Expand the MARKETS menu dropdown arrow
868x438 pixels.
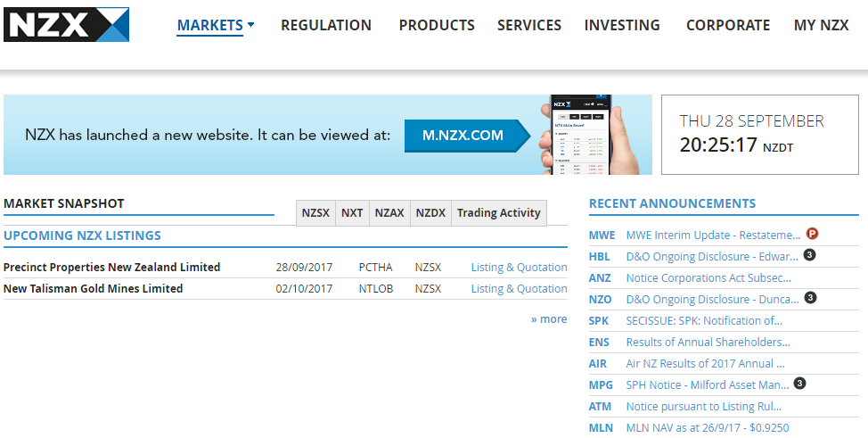point(250,24)
